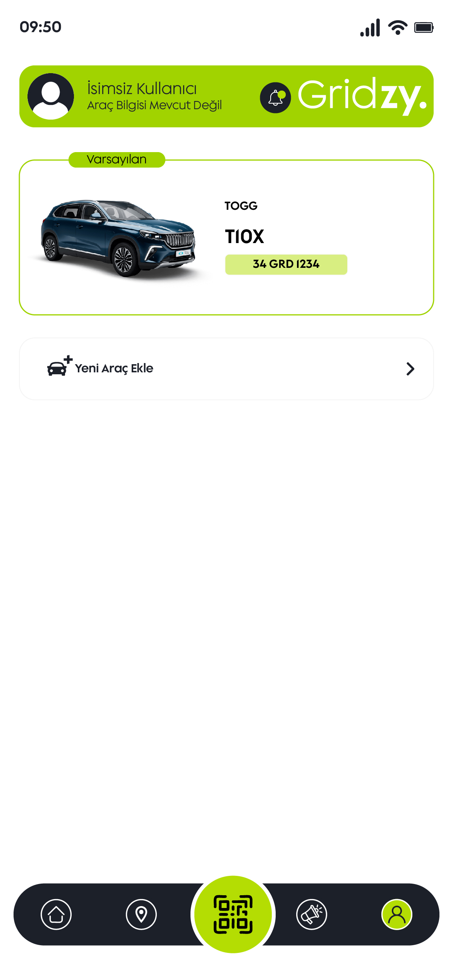Open İsimsiz Kullanıcı user name

(142, 88)
